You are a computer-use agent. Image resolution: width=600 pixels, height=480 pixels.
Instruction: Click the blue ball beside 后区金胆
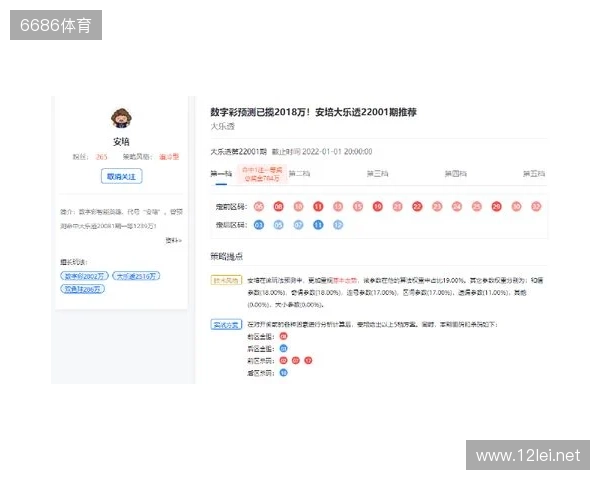click(284, 349)
